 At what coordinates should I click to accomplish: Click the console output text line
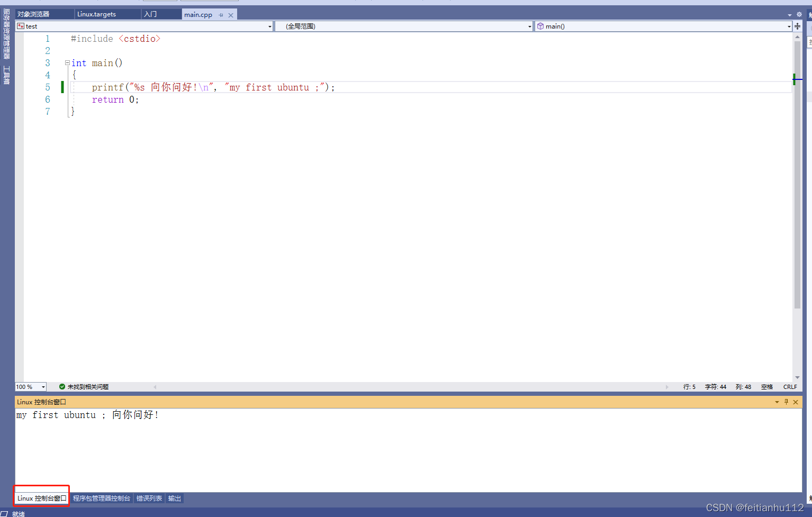pos(88,415)
